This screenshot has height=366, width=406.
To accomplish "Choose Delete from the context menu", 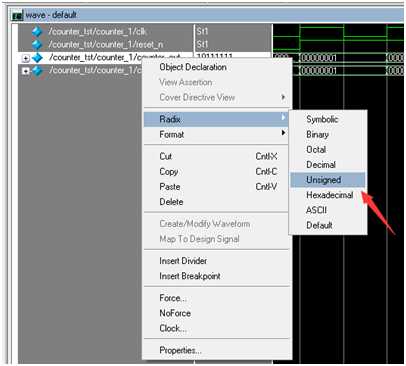I will 171,202.
